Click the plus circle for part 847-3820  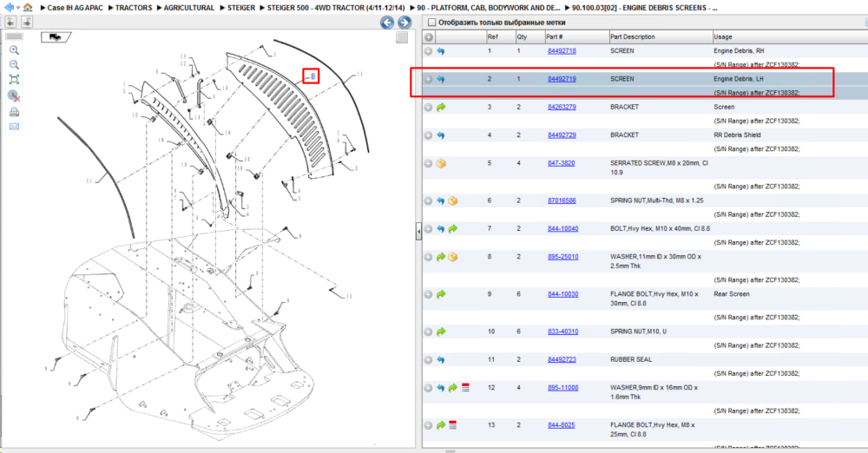[x=429, y=163]
